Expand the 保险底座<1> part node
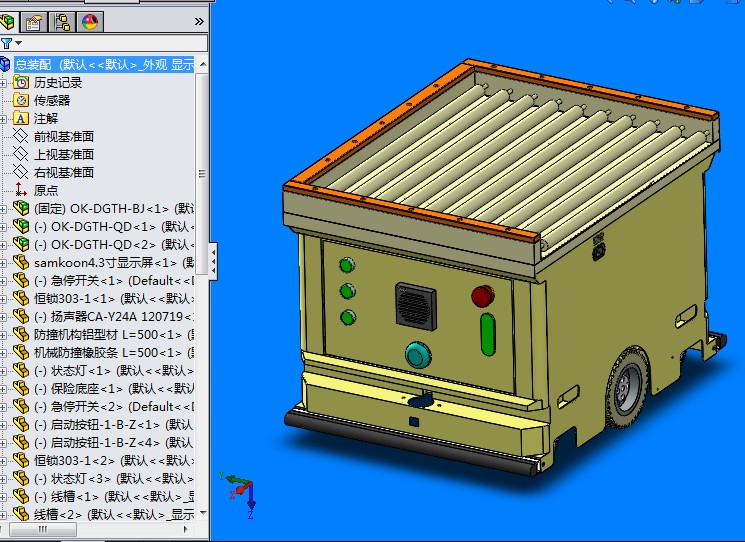745x542 pixels. tap(3, 390)
